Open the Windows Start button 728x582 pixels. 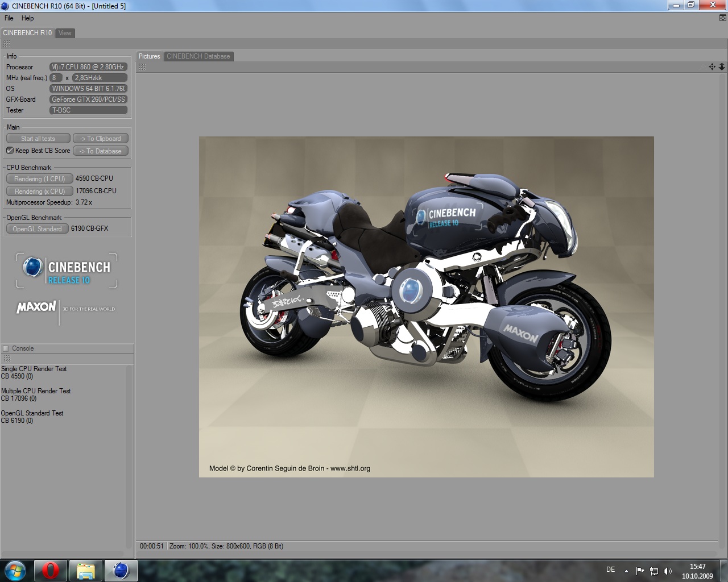[x=15, y=571]
